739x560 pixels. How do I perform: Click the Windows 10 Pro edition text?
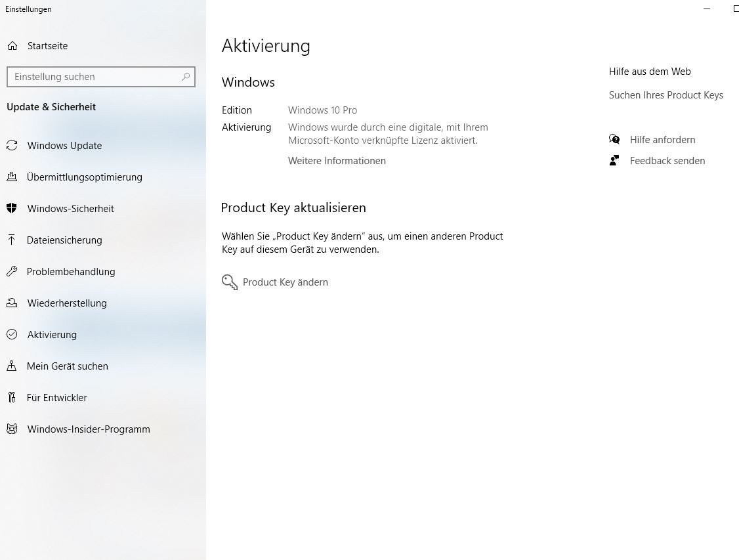322,110
